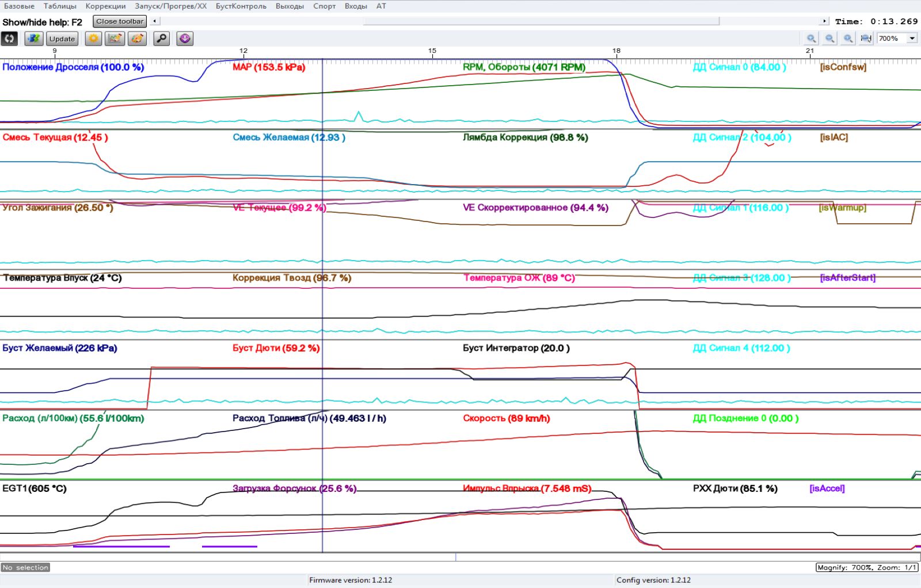
Task: Zoom out with the minus magnifier
Action: point(829,39)
